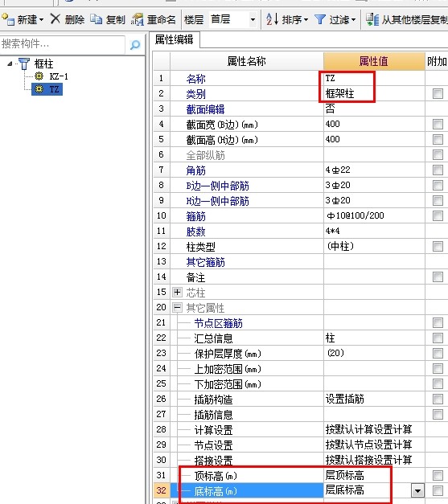The image size is (448, 504).
Task: Tick the 截面高(H边) 附加 checkbox
Action: click(438, 140)
